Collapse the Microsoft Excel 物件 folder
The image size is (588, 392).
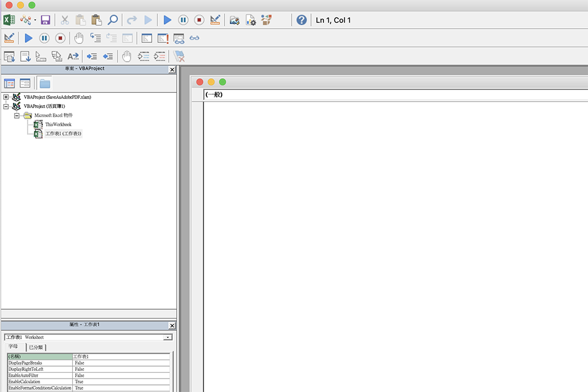click(x=16, y=115)
